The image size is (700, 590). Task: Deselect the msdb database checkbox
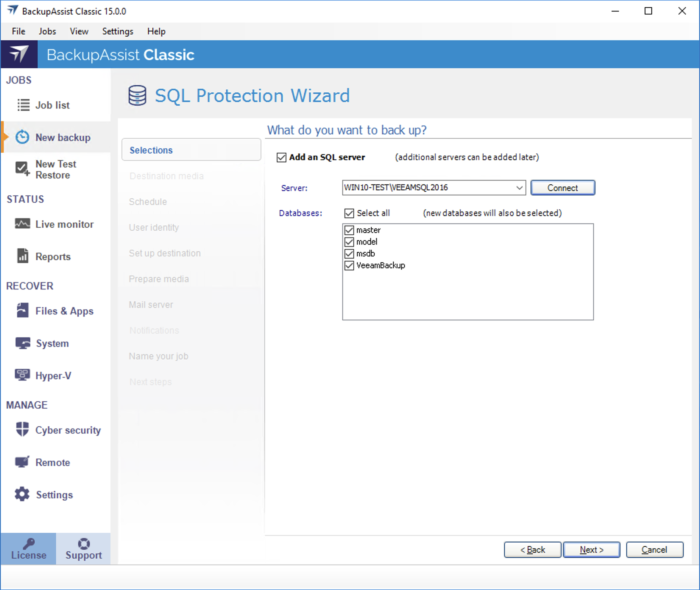(349, 254)
